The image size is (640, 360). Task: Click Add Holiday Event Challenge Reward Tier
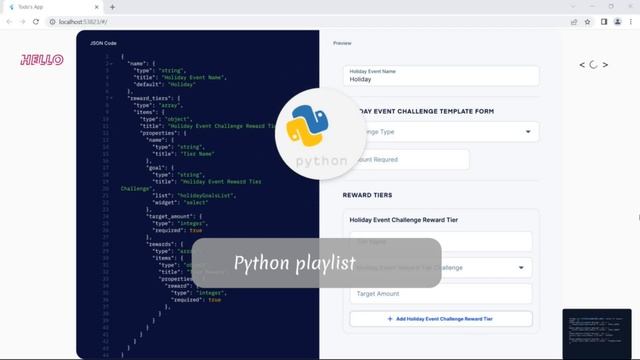tap(441, 319)
